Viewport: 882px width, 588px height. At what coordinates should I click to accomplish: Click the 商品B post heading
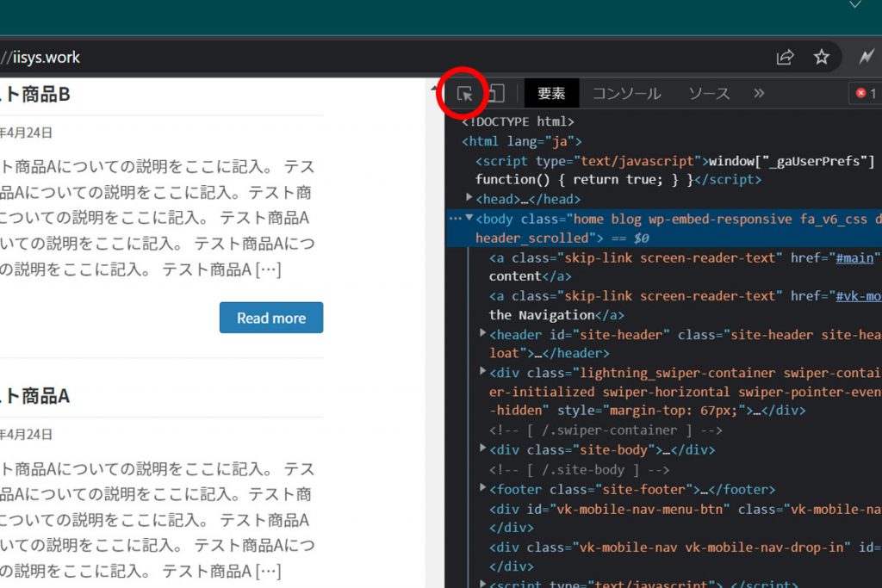click(34, 94)
